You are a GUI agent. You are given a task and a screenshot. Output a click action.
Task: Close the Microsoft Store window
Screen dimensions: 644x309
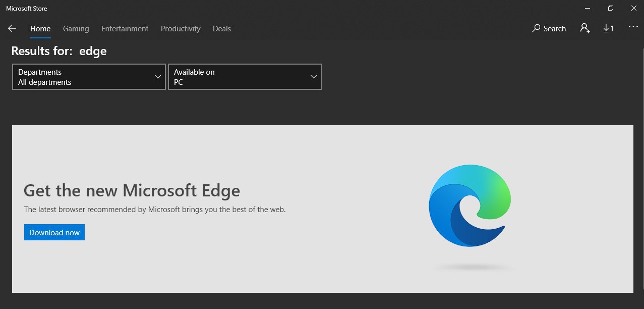(x=633, y=8)
